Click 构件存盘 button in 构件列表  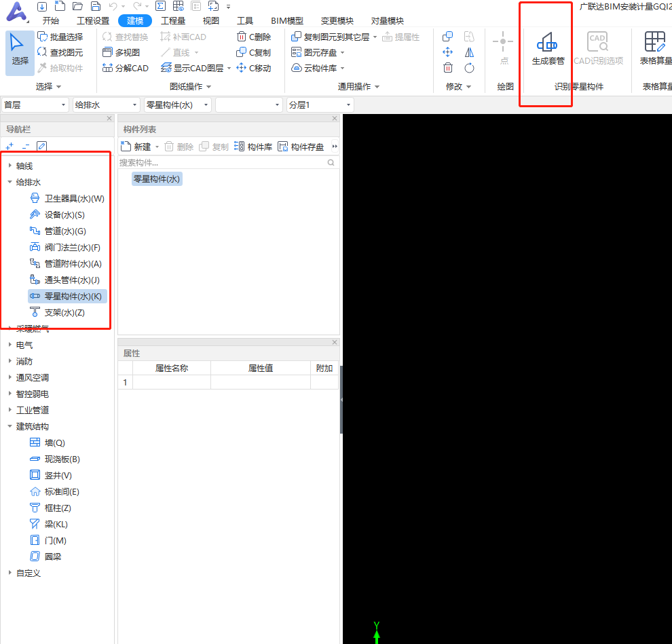point(301,147)
